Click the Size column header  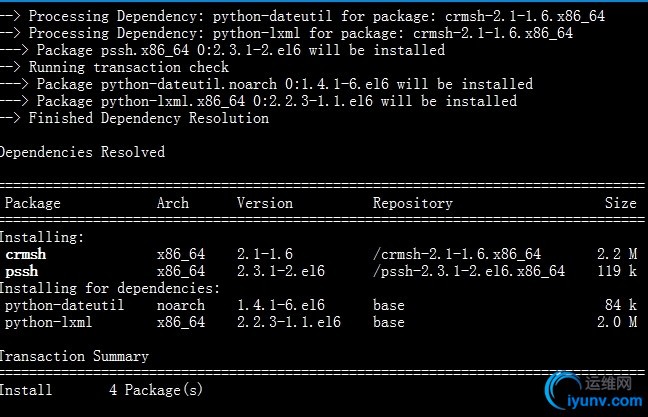tap(620, 203)
